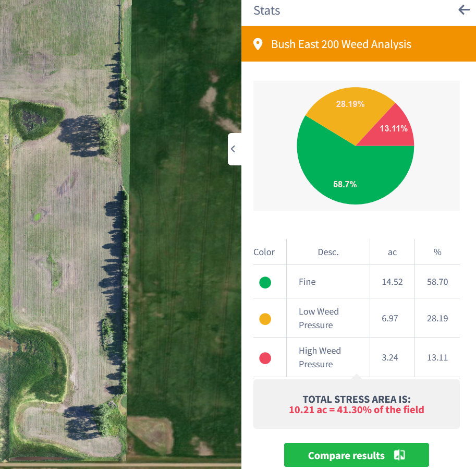Viewport: 476px width, 469px height.
Task: Click the 58.70 percent cell
Action: pyautogui.click(x=437, y=282)
